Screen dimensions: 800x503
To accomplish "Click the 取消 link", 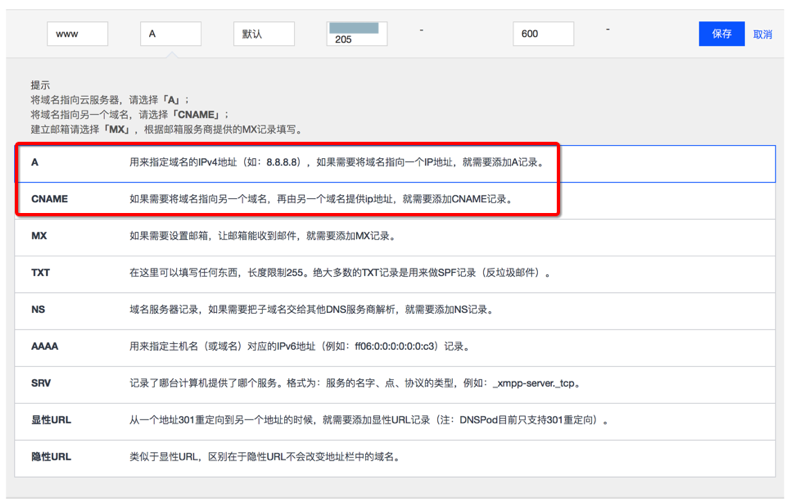I will (762, 34).
